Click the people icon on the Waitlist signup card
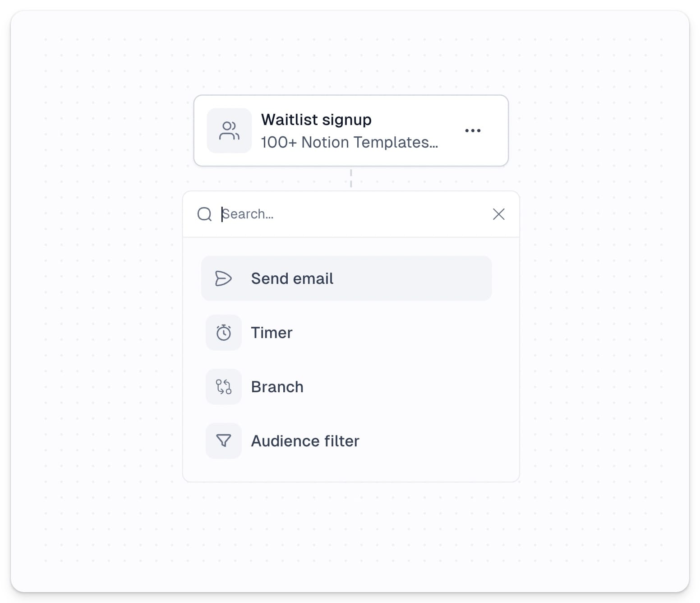Screen dimensions: 700x603 click(229, 131)
